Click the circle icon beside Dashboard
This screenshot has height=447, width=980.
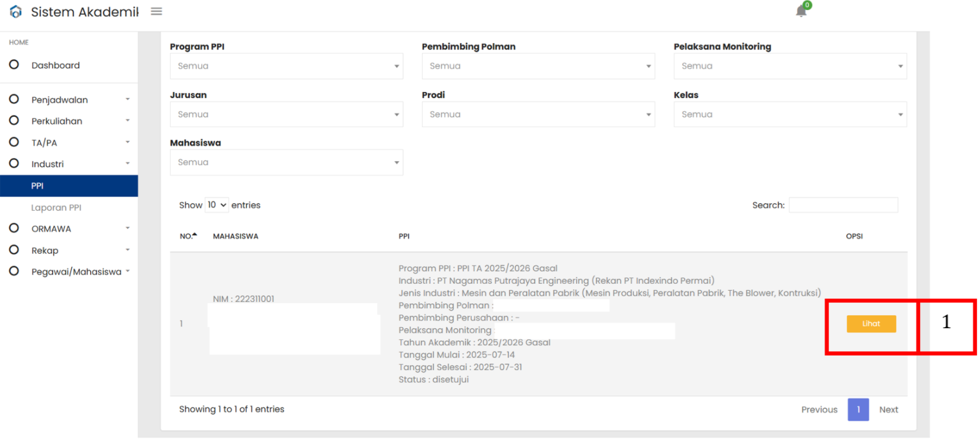point(14,64)
